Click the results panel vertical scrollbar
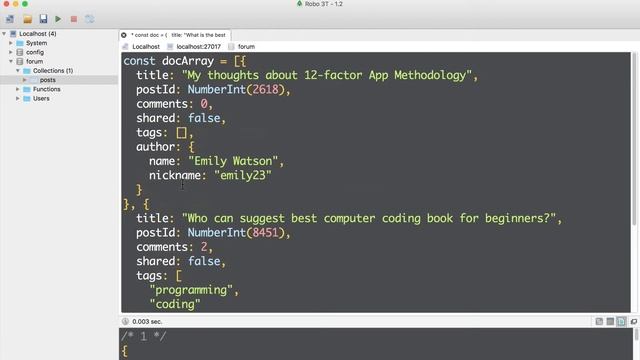The height and width of the screenshot is (360, 640). 636,335
